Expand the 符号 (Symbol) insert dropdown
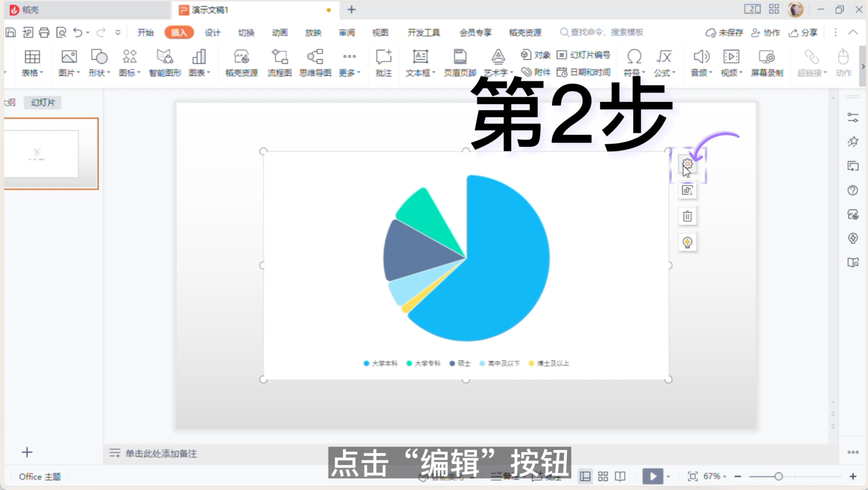This screenshot has width=868, height=490. pos(643,73)
